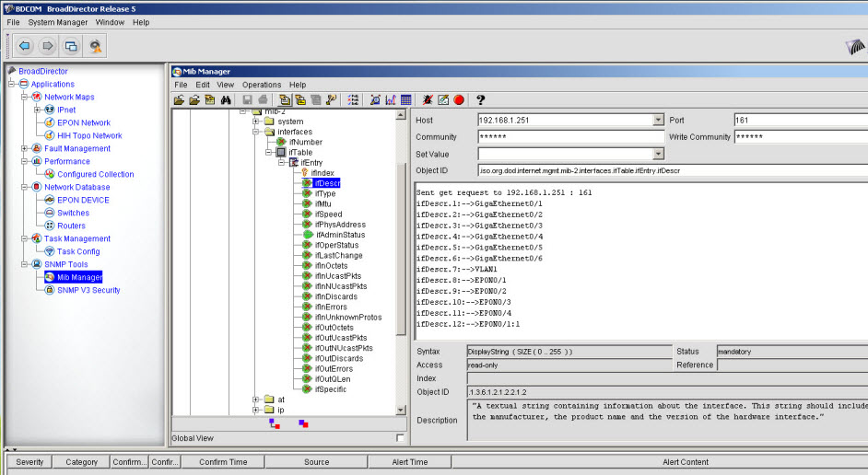Open the Operations menu in Mib Manager
This screenshot has width=868, height=475.
point(261,85)
